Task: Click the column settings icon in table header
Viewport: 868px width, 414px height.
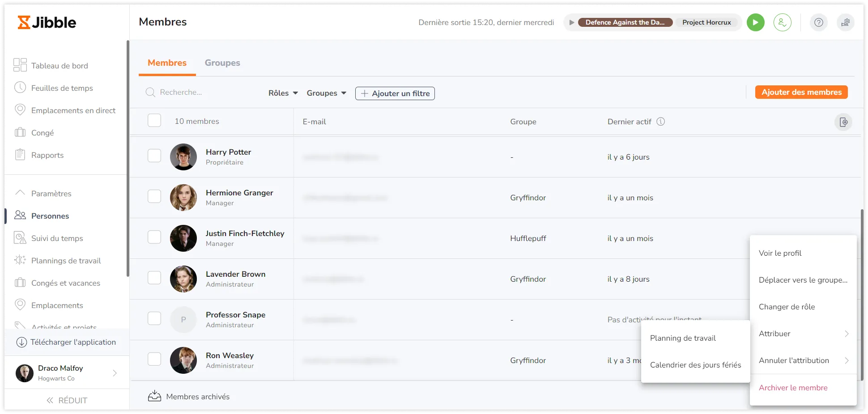Action: [843, 122]
